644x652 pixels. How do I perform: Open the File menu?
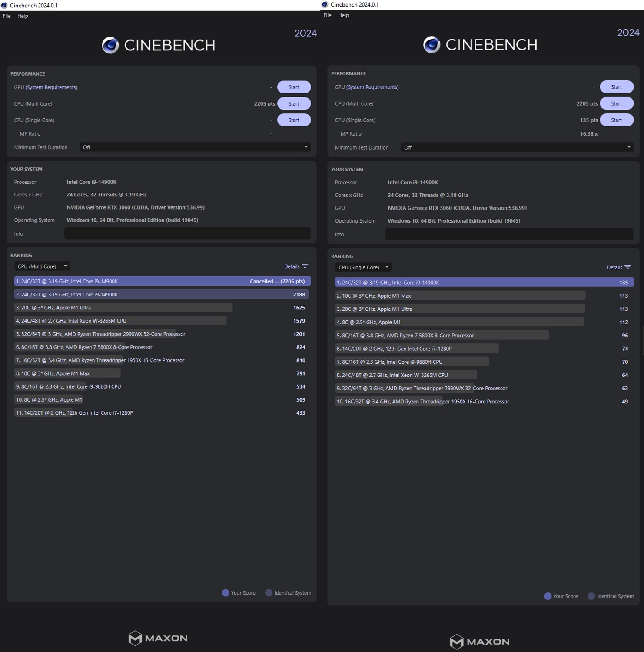click(x=7, y=16)
